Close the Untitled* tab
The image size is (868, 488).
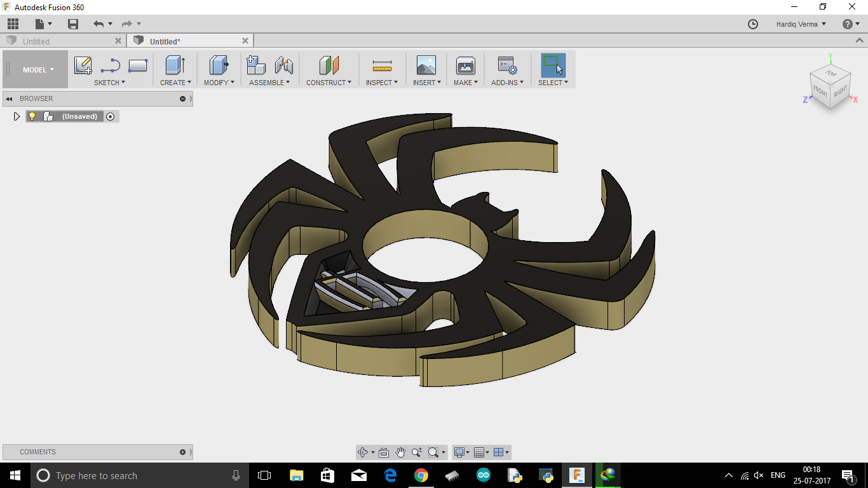point(245,41)
